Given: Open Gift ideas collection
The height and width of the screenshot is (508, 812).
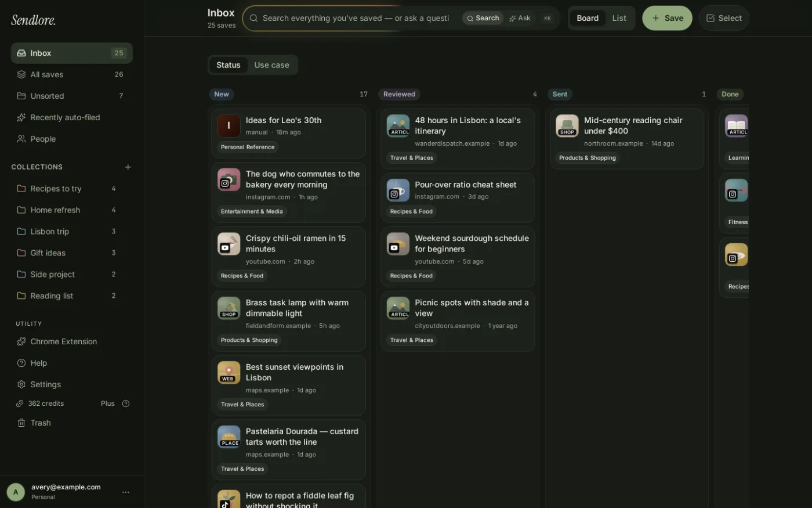Looking at the screenshot, I should point(72,253).
